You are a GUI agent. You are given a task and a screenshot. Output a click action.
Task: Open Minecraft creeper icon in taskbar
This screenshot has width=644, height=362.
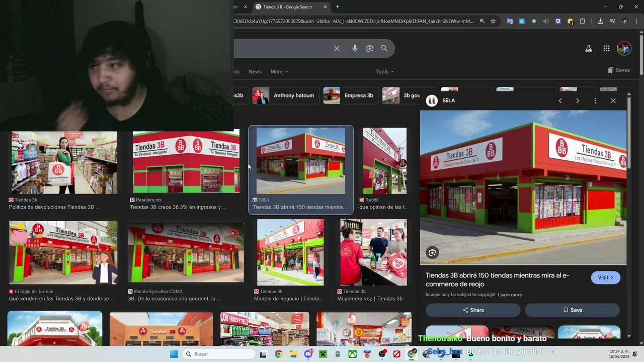pyautogui.click(x=323, y=354)
